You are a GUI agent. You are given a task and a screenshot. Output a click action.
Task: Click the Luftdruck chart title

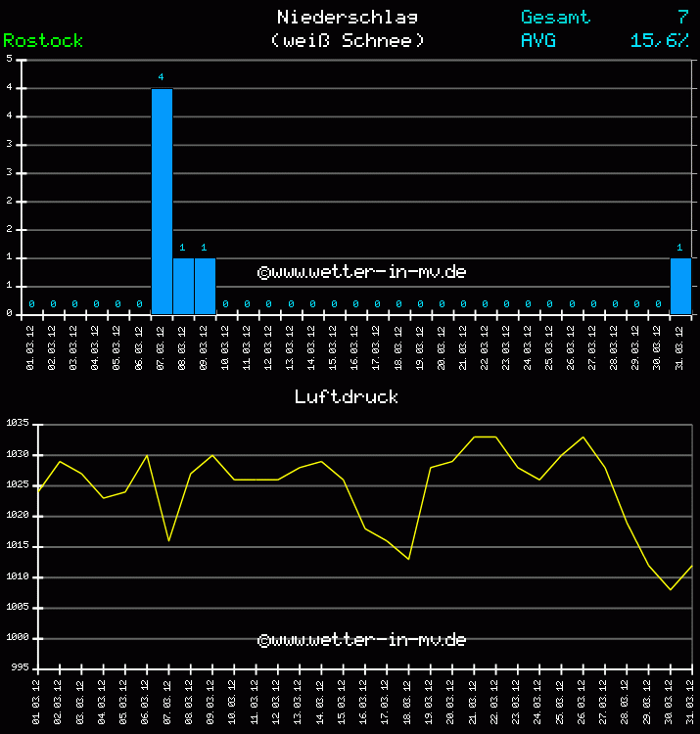[347, 397]
